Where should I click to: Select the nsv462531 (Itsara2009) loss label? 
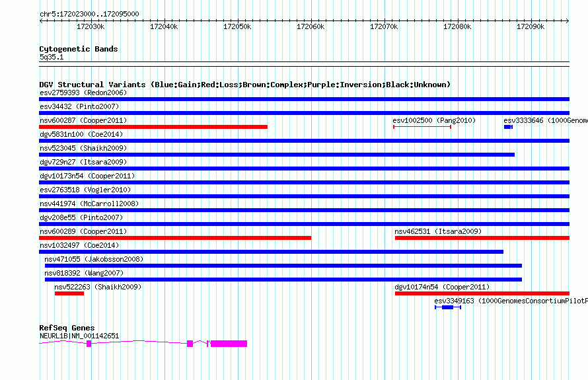click(x=438, y=231)
